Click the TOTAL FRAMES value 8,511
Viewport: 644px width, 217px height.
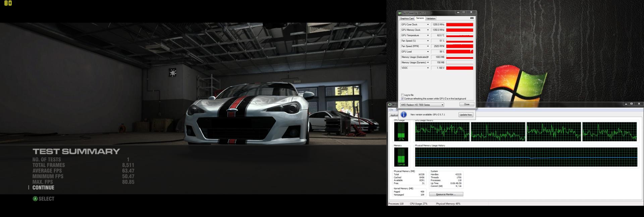(x=128, y=165)
